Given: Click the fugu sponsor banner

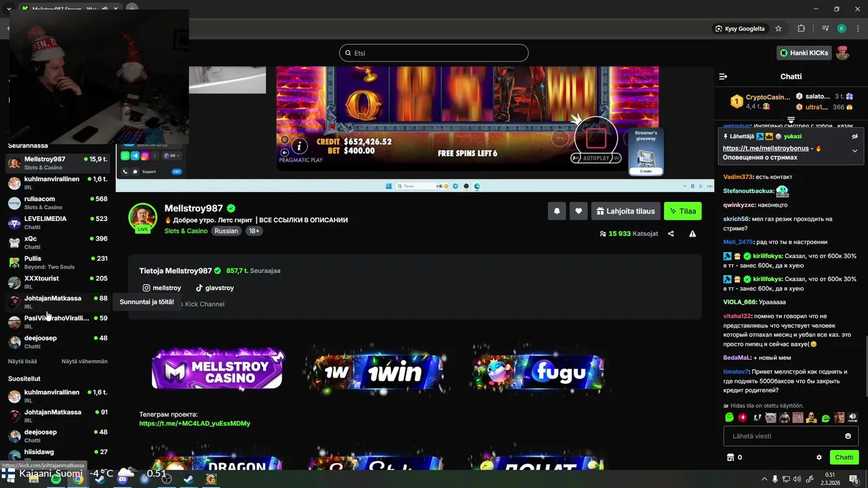Looking at the screenshot, I should click(x=538, y=371).
